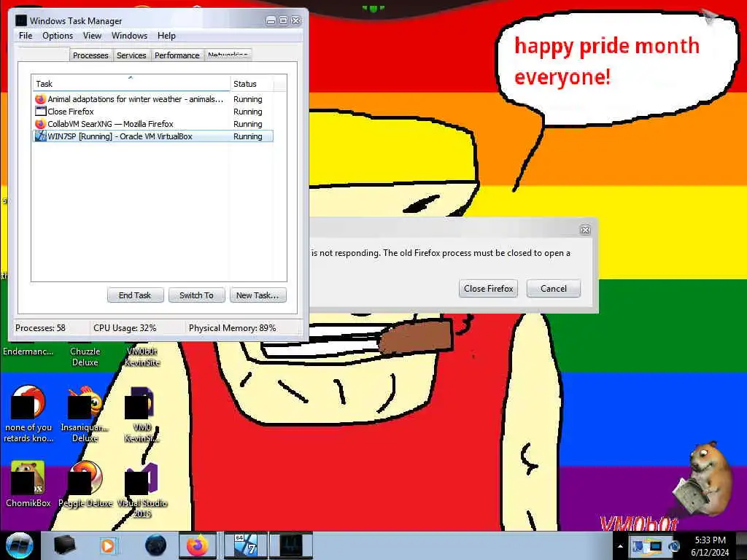Image resolution: width=747 pixels, height=560 pixels.
Task: Close the Firefox not responding dialog
Action: coord(586,230)
